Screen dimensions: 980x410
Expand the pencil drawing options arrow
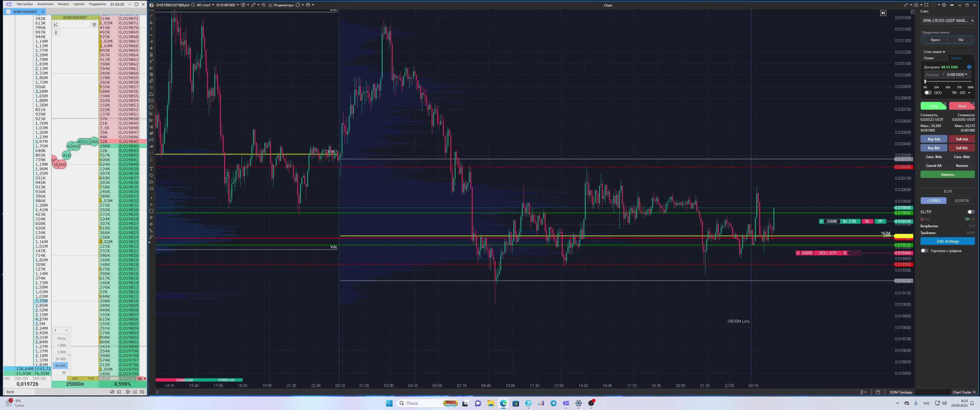tap(258, 5)
